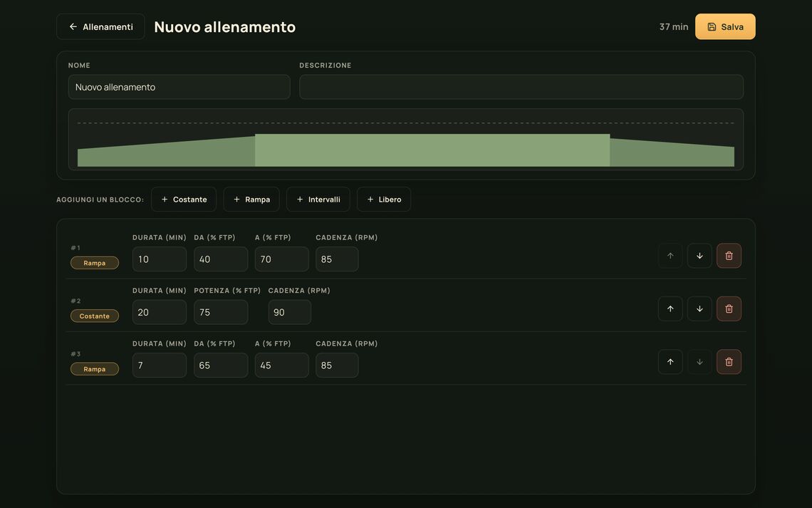Image resolution: width=812 pixels, height=508 pixels.
Task: Move block #3 Rampa up
Action: click(670, 362)
